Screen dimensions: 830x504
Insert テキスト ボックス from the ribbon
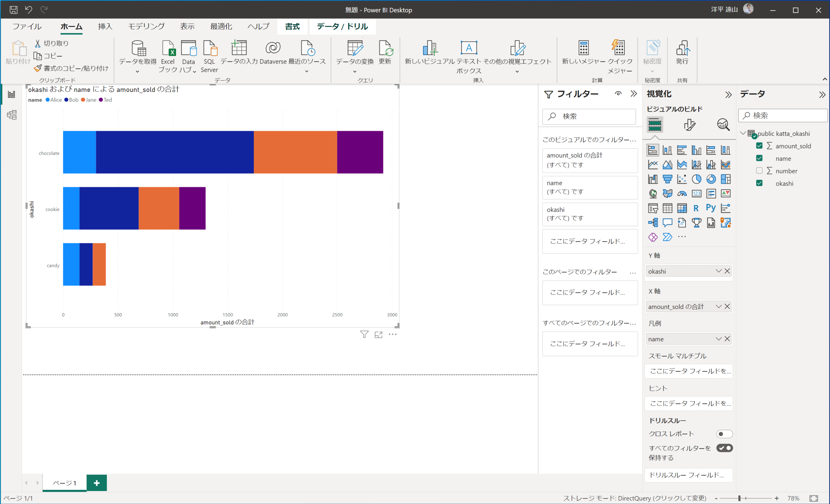tap(469, 57)
